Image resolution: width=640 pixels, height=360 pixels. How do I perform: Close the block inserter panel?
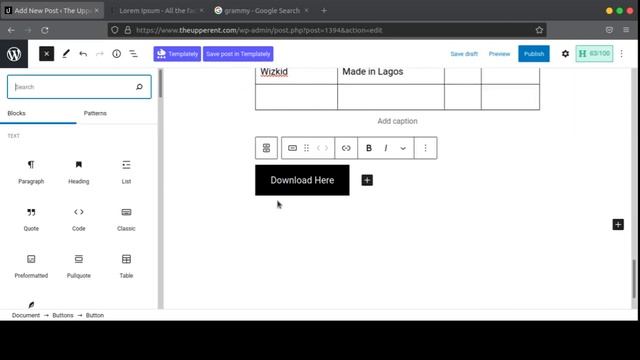(x=47, y=54)
